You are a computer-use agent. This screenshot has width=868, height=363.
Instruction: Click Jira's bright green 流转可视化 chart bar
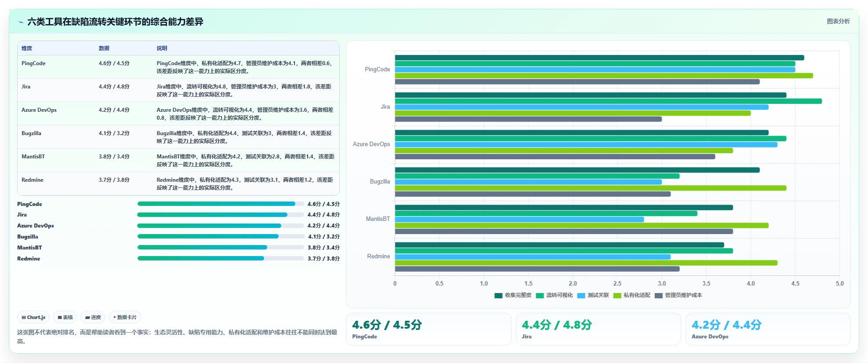click(x=608, y=101)
